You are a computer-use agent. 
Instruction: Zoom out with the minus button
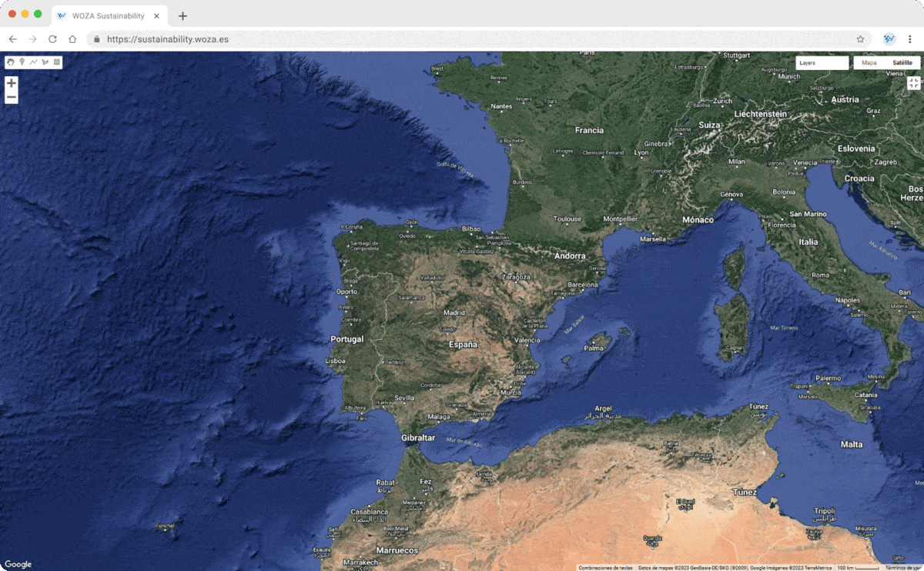tap(12, 98)
